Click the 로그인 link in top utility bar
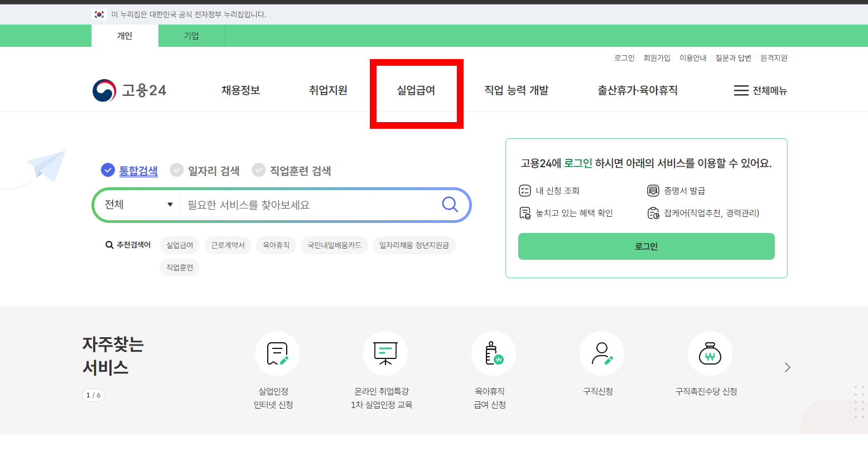This screenshot has width=868, height=466. [624, 58]
